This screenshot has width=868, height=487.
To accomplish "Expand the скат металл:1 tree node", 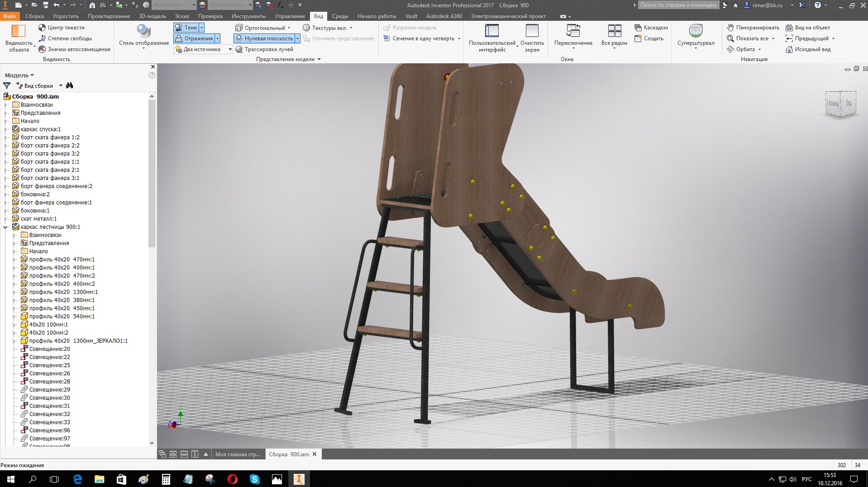I will point(6,219).
